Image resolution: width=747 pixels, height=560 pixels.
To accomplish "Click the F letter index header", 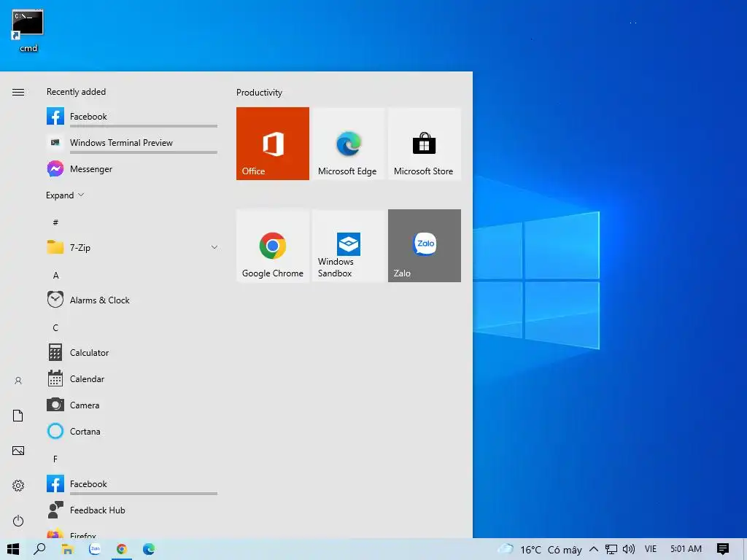I will tap(55, 459).
